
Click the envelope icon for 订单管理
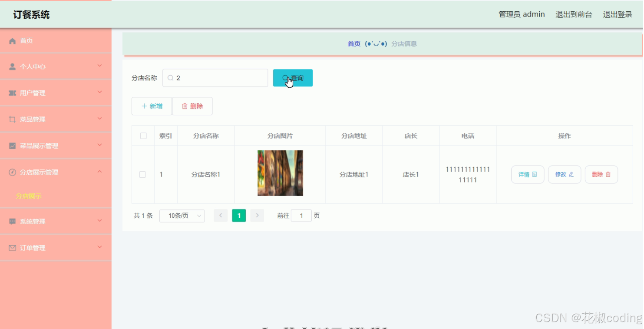coord(12,248)
